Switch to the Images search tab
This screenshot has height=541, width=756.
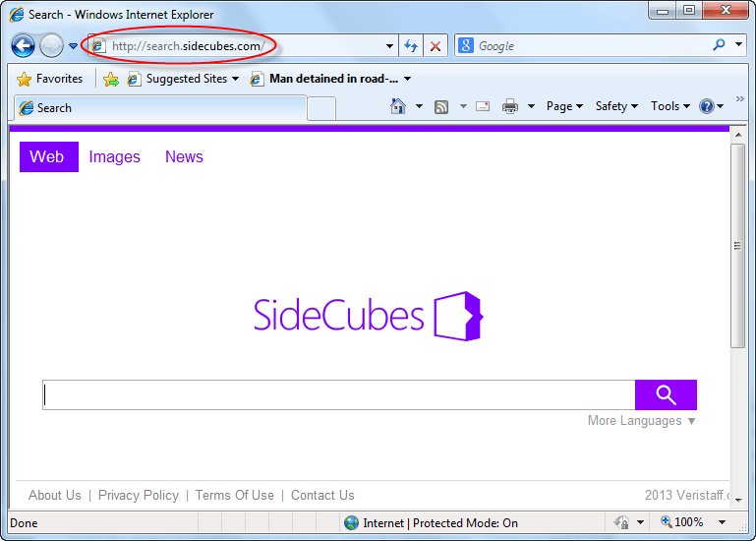114,156
